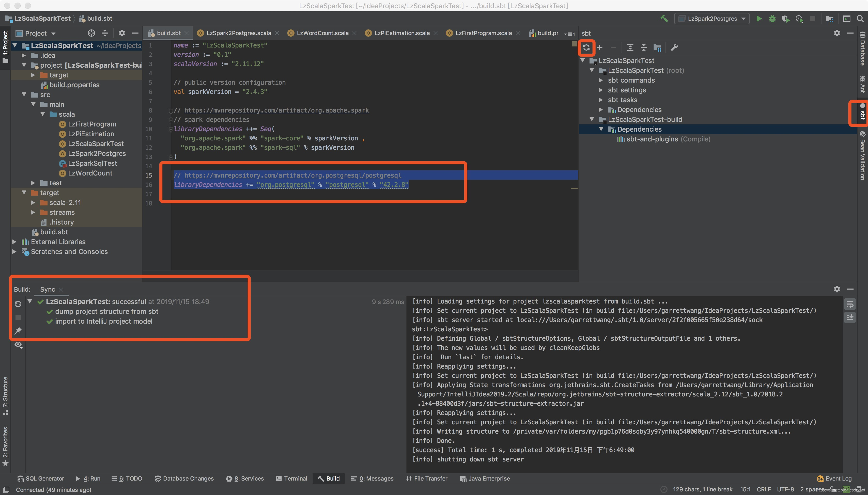Open the Database Changes tool window

(184, 479)
